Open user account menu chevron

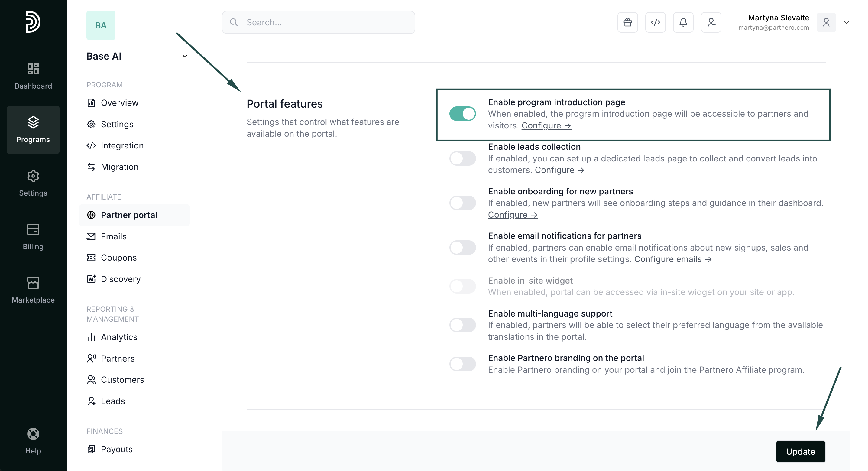click(847, 23)
